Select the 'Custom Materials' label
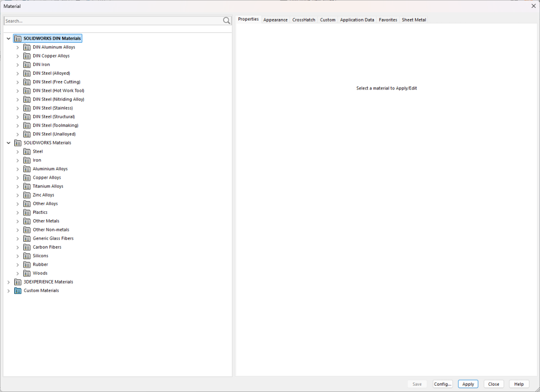Screen dimensions: 540x392 [41, 290]
